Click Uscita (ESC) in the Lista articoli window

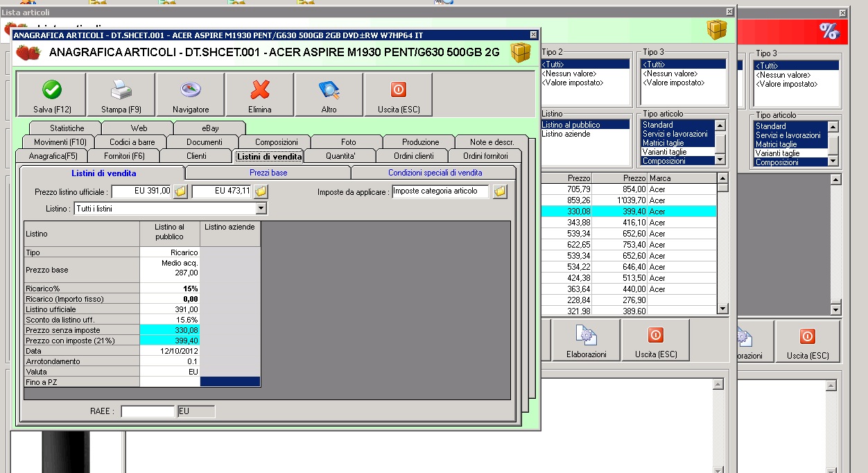[655, 341]
